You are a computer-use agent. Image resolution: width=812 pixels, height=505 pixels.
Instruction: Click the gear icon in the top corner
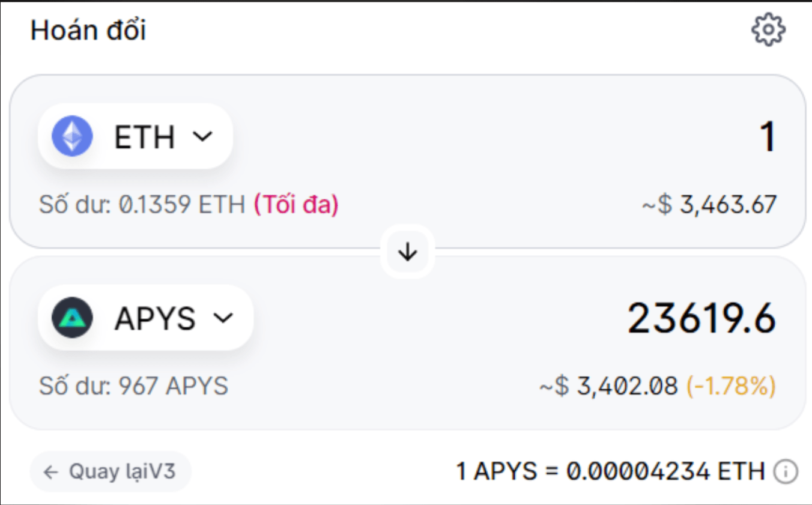click(x=768, y=28)
